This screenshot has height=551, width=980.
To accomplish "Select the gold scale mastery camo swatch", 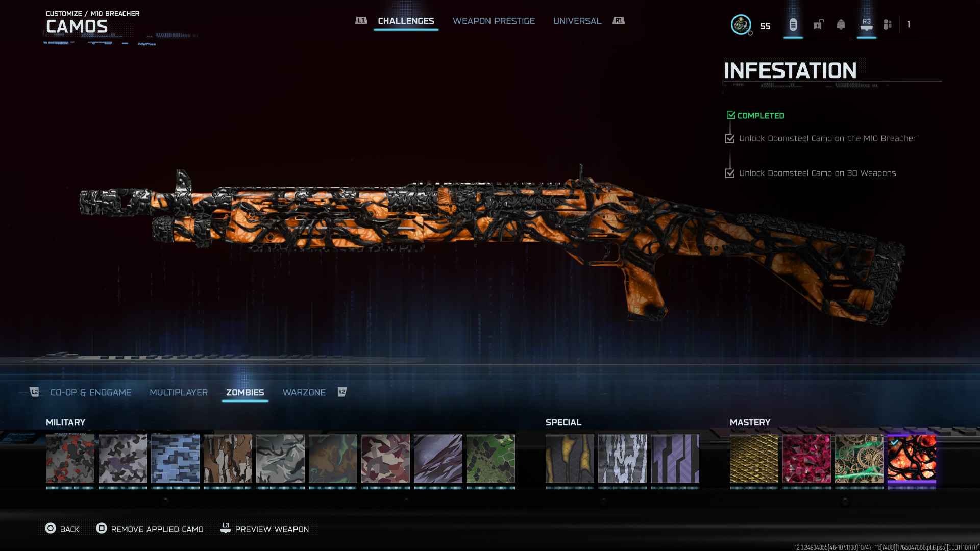I will coord(754,458).
